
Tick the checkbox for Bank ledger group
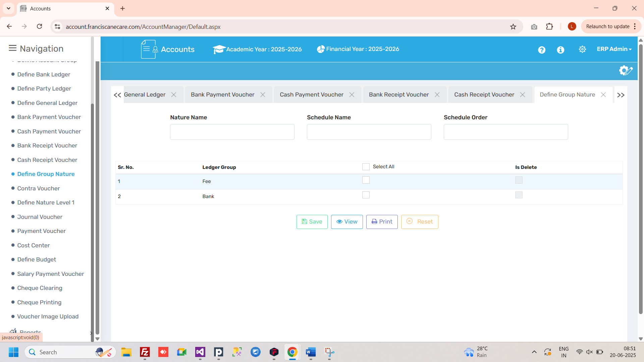[x=366, y=195]
